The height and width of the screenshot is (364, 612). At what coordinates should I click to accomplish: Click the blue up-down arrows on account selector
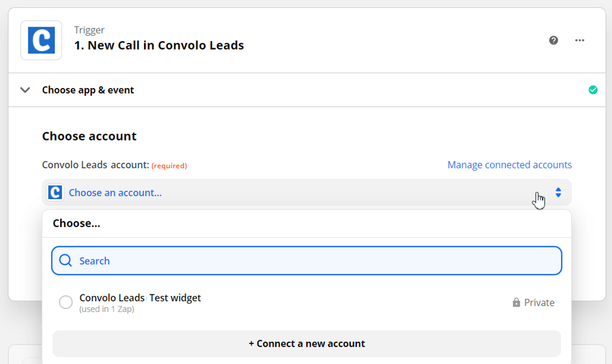(558, 192)
